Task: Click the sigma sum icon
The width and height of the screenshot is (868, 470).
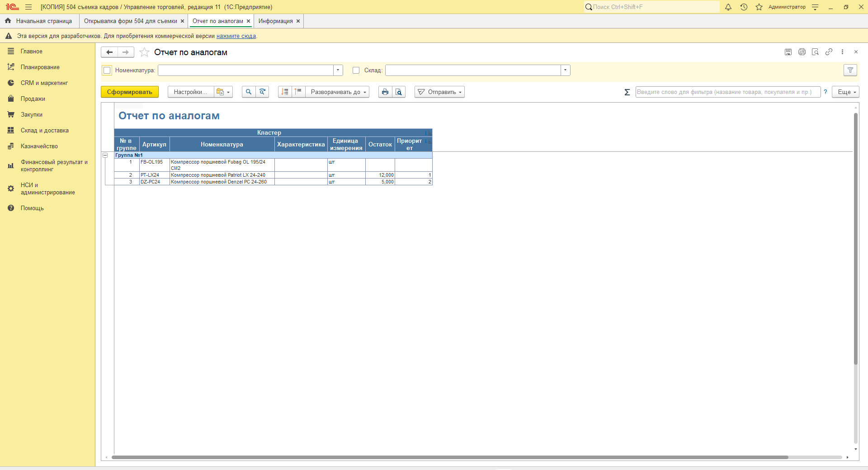Action: click(627, 92)
